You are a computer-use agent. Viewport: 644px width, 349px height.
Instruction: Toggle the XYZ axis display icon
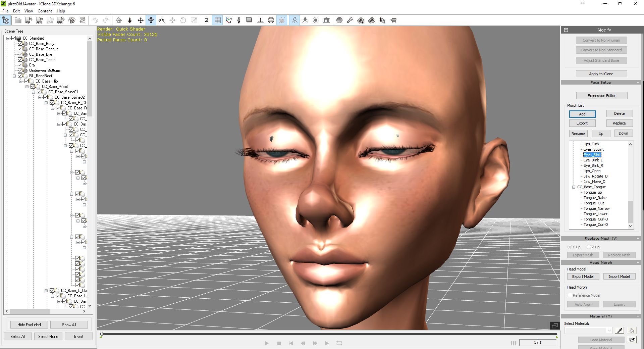pyautogui.click(x=228, y=20)
